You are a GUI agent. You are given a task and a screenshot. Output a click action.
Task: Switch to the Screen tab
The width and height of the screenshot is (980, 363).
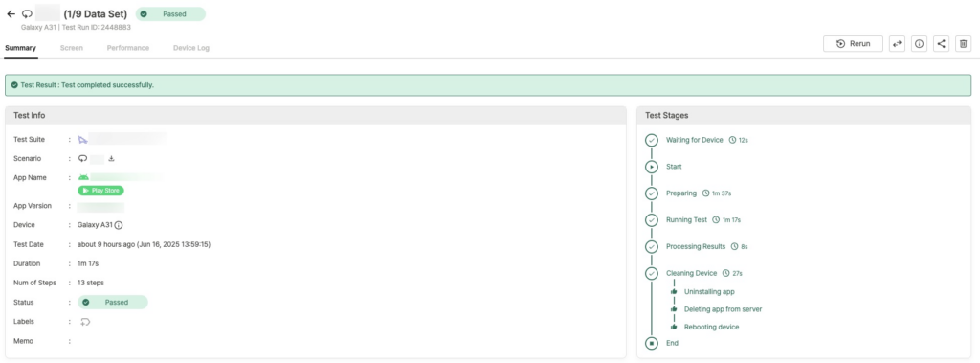pos(71,48)
